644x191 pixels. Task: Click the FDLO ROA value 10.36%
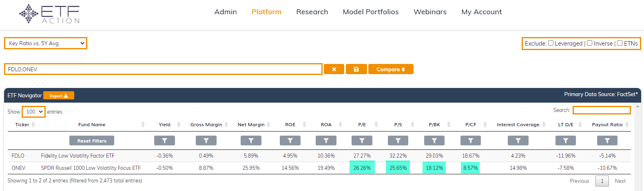click(326, 156)
